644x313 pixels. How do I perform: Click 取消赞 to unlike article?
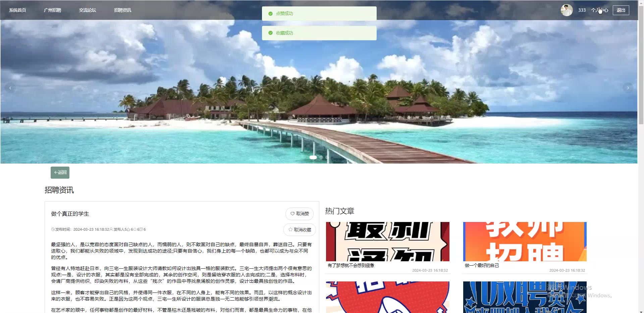(300, 214)
